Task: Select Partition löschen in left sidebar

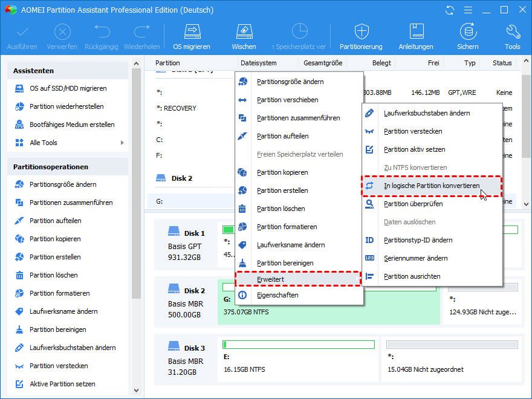Action: [x=54, y=275]
